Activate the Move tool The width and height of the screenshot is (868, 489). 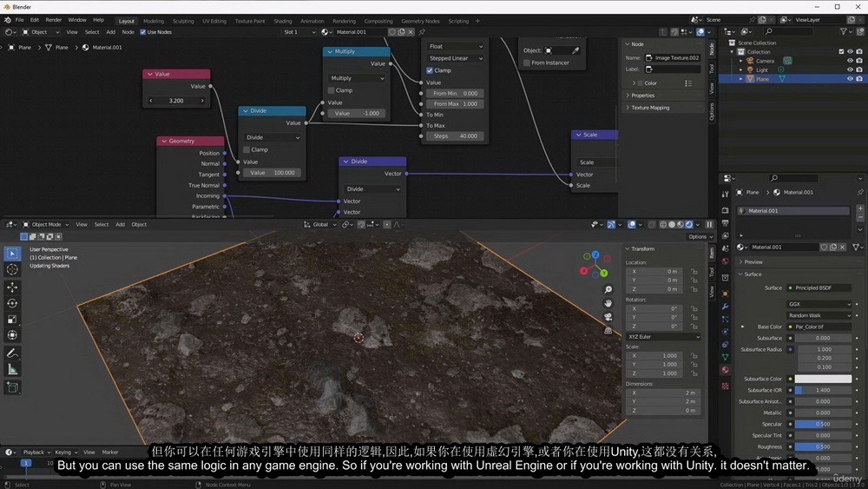tap(12, 287)
